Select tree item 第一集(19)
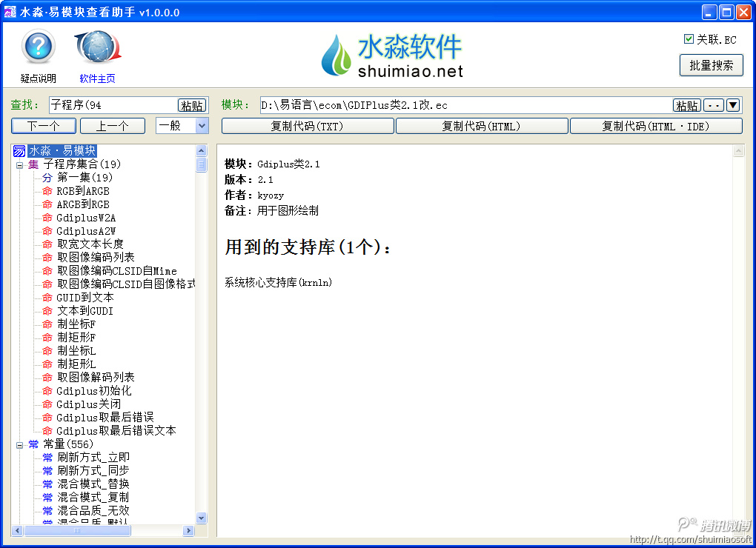The image size is (756, 548). point(84,178)
